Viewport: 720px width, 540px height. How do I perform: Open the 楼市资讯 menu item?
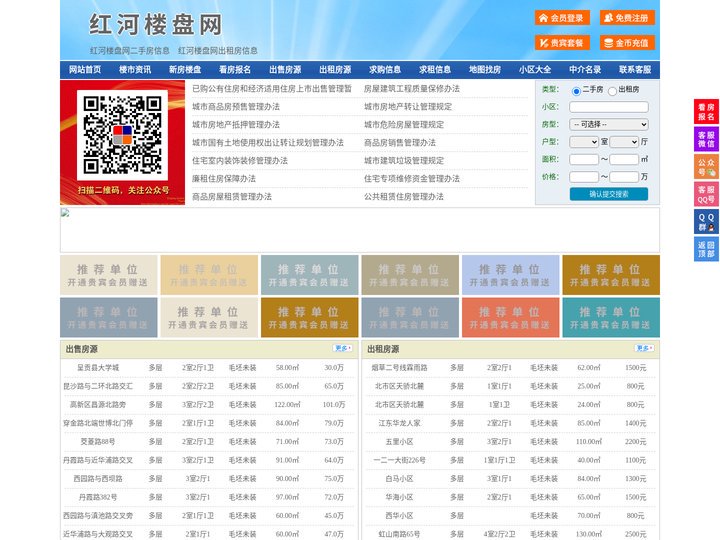pyautogui.click(x=135, y=70)
